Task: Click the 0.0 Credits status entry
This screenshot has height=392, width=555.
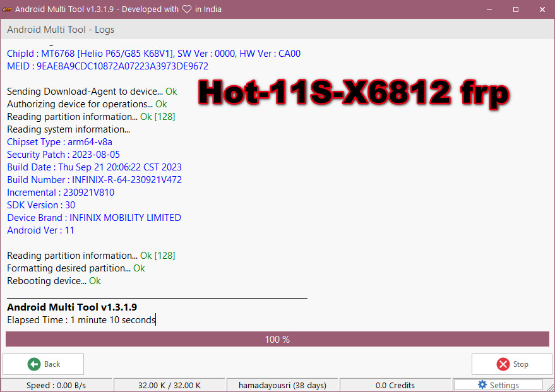Action: [395, 385]
